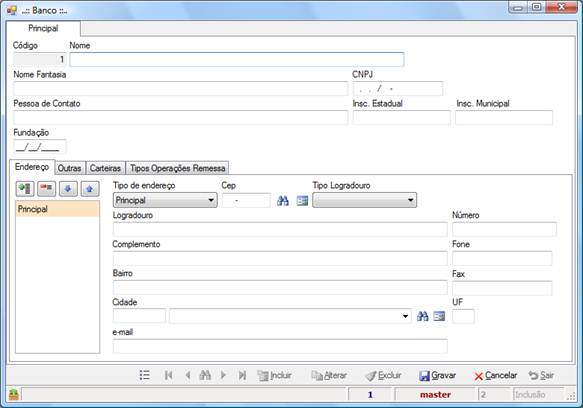Close the Banco window
Image resolution: width=583 pixels, height=408 pixels.
click(x=561, y=7)
